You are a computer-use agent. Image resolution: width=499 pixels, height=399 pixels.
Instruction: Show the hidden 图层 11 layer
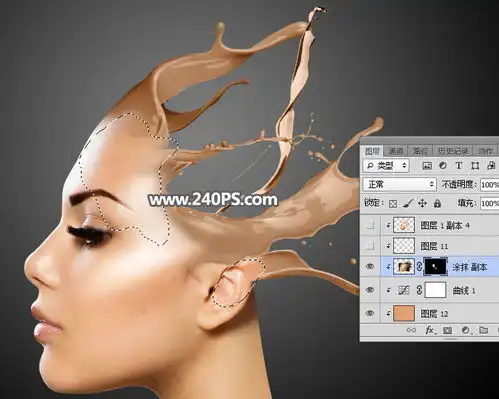point(370,246)
